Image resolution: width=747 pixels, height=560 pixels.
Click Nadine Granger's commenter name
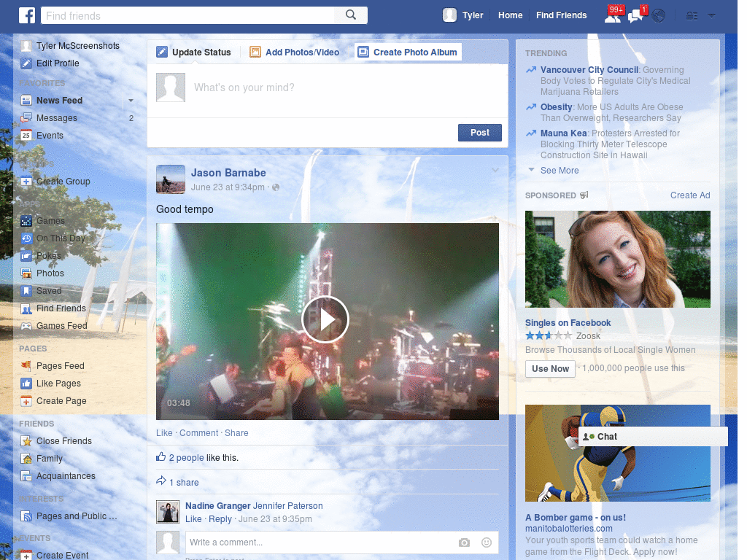217,506
